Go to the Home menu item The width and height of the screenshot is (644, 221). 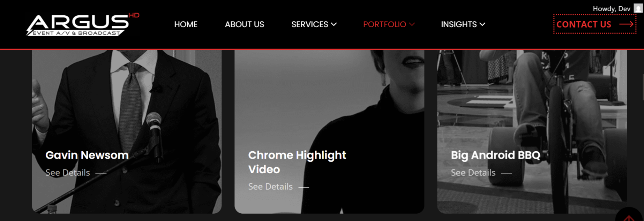186,24
